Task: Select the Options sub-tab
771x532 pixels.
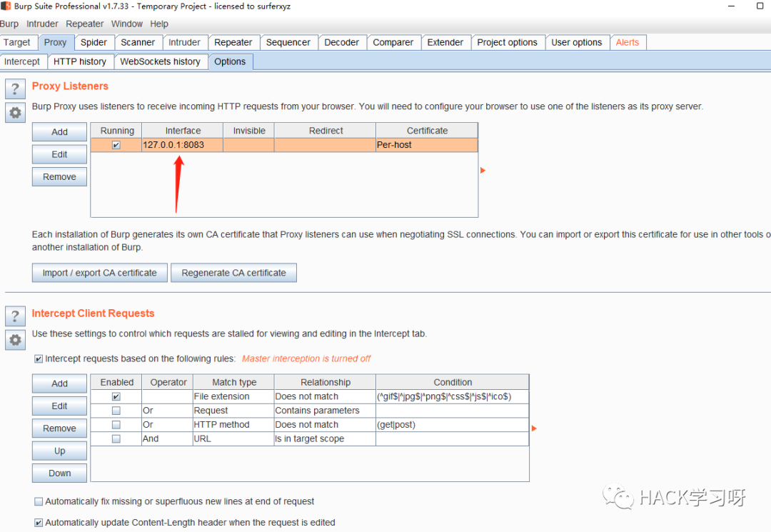Action: [230, 61]
